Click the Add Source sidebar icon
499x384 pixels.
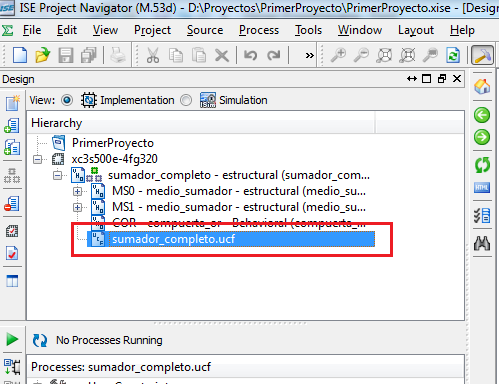click(12, 126)
